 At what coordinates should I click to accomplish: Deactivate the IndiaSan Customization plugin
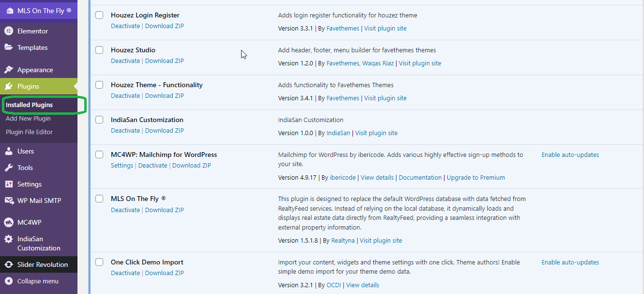125,131
